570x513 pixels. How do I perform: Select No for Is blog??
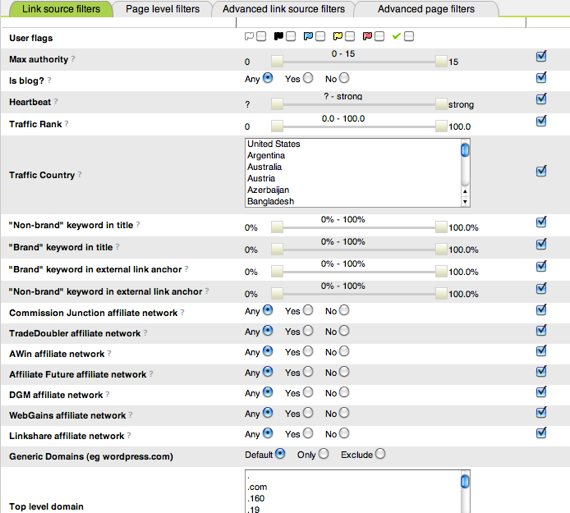pos(344,78)
